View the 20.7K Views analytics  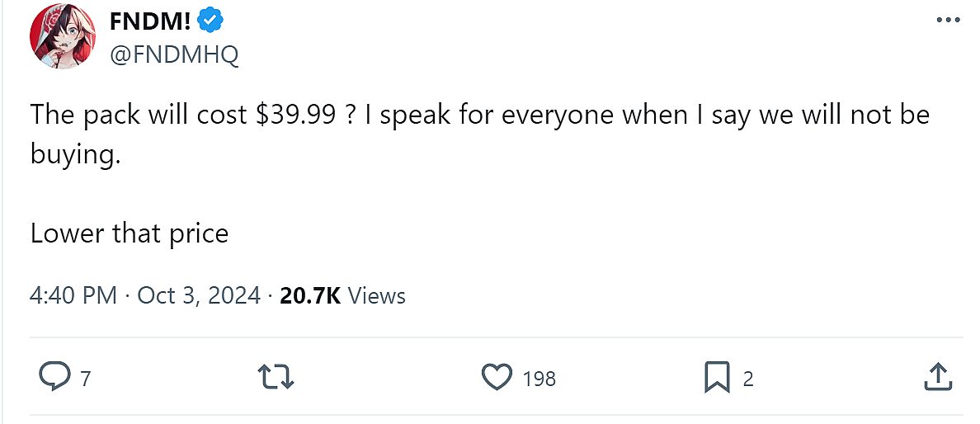coord(343,295)
